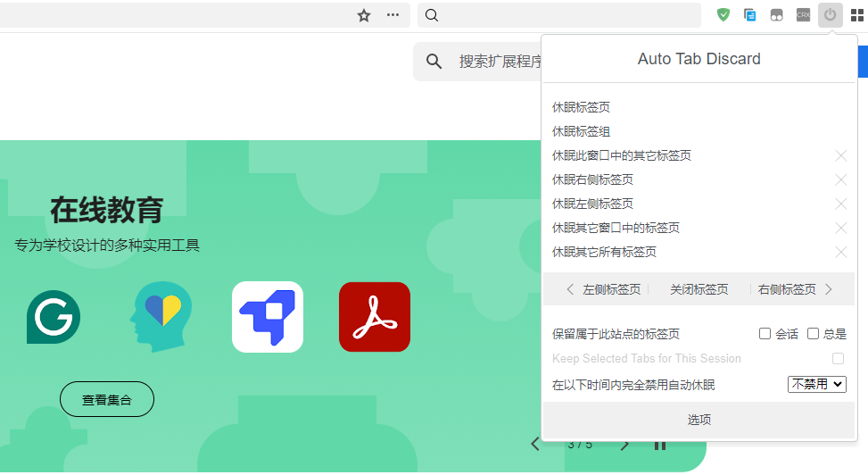Viewport: 868px width, 475px height.
Task: Click the Auto Tab Discard power icon
Action: tap(830, 15)
